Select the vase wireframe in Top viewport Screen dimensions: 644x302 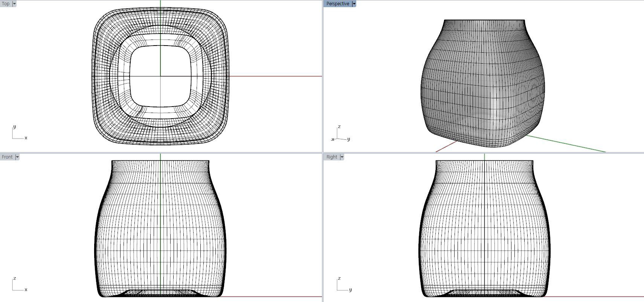(160, 76)
